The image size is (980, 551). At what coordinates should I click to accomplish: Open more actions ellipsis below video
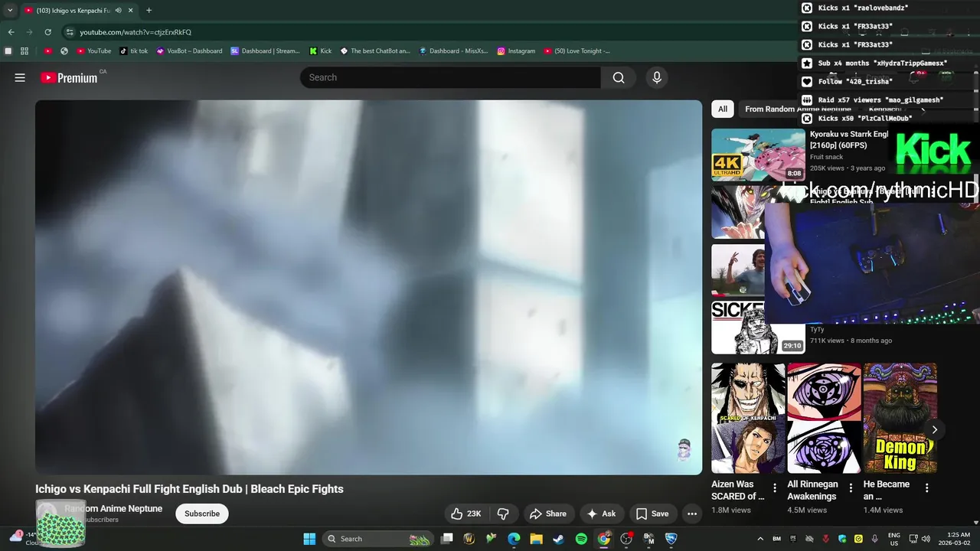pyautogui.click(x=692, y=514)
